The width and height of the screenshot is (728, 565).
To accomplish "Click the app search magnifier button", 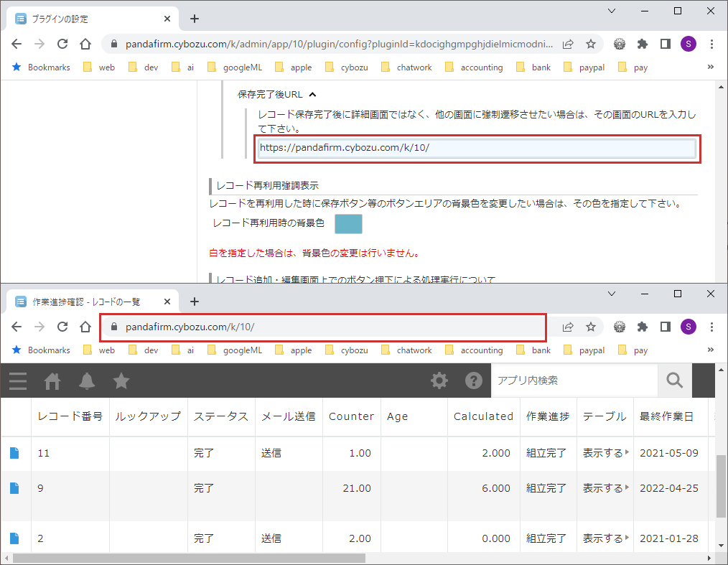I will [674, 380].
